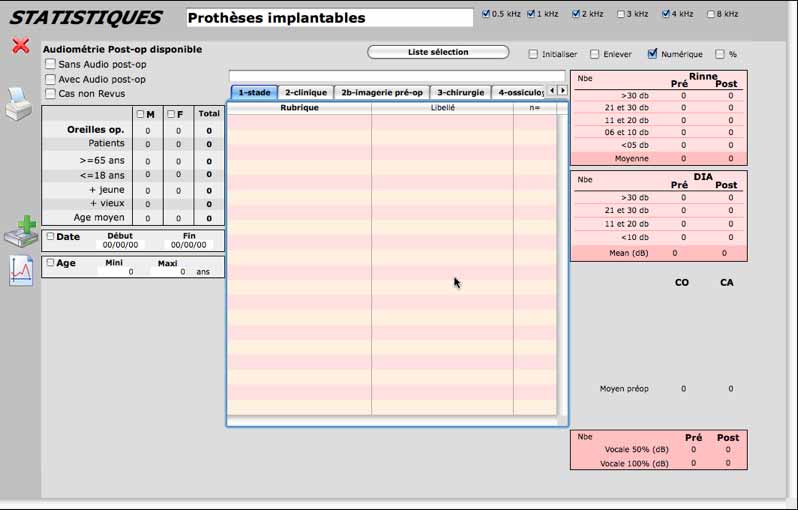Click the Liste sélection button
Viewport: 798px width, 510px height.
pos(438,52)
